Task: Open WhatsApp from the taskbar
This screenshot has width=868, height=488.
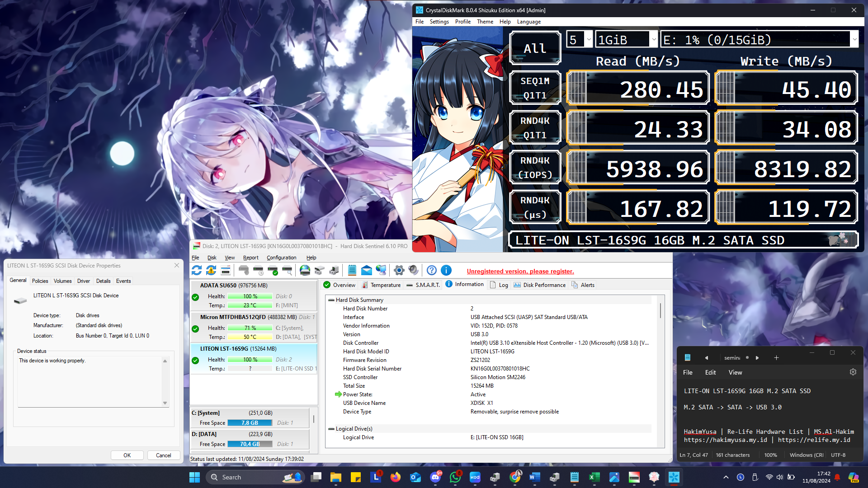Action: [x=455, y=477]
